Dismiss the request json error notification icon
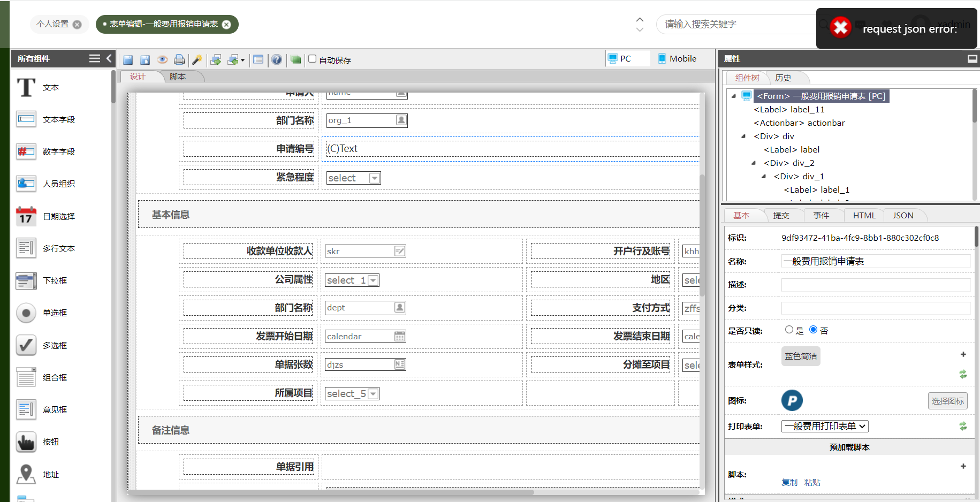Screen dimensions: 980x502 click(840, 27)
